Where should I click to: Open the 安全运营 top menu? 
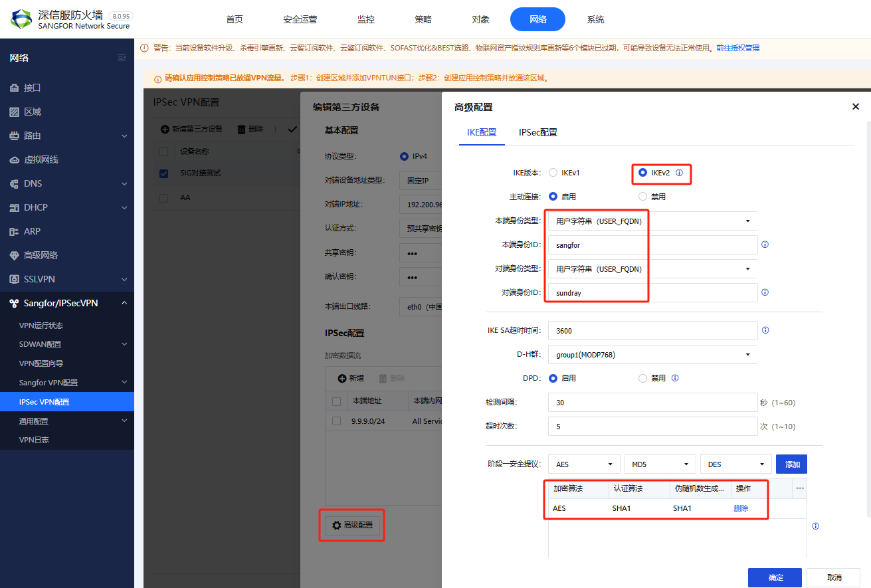click(x=300, y=19)
